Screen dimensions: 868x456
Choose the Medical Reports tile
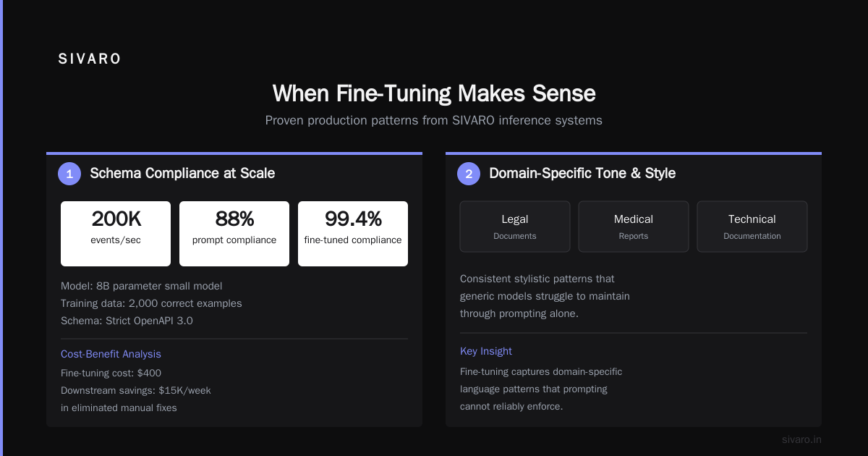634,227
